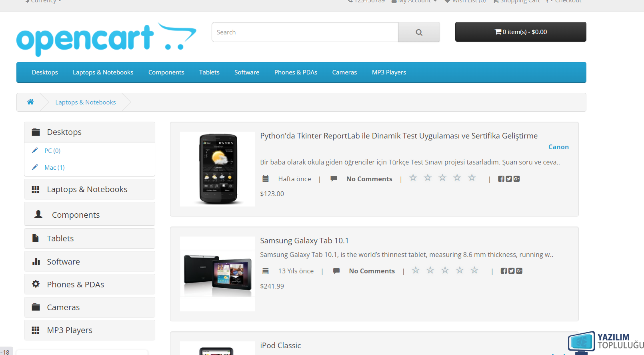Open the PC (0) subcategory
The image size is (644, 355).
52,151
